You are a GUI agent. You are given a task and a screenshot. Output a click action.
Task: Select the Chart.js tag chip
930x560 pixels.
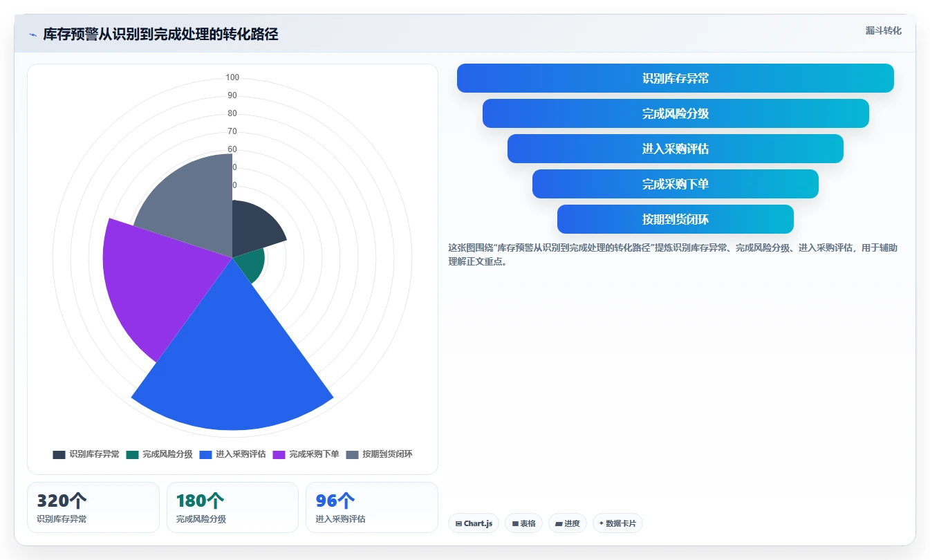(x=474, y=523)
